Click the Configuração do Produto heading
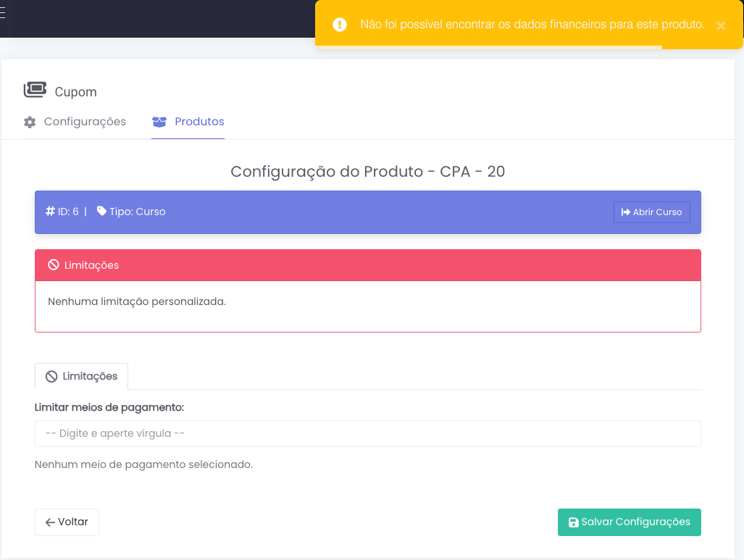This screenshot has width=744, height=560. [367, 172]
